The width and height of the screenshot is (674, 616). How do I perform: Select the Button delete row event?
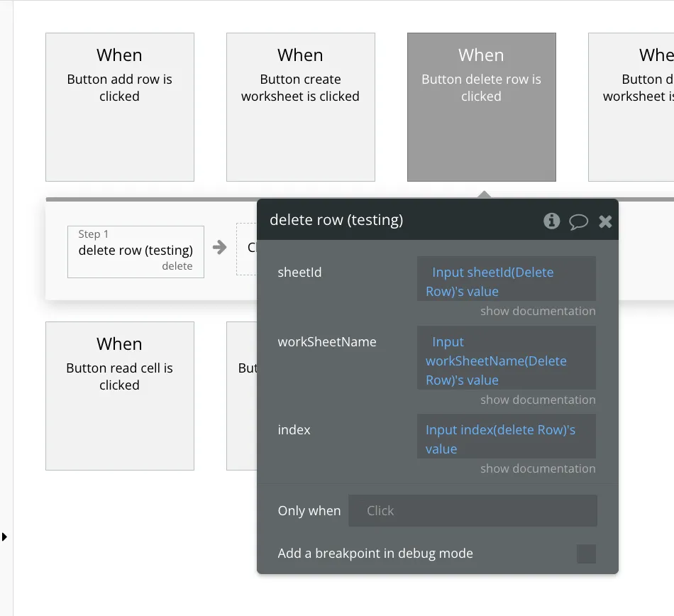(481, 107)
